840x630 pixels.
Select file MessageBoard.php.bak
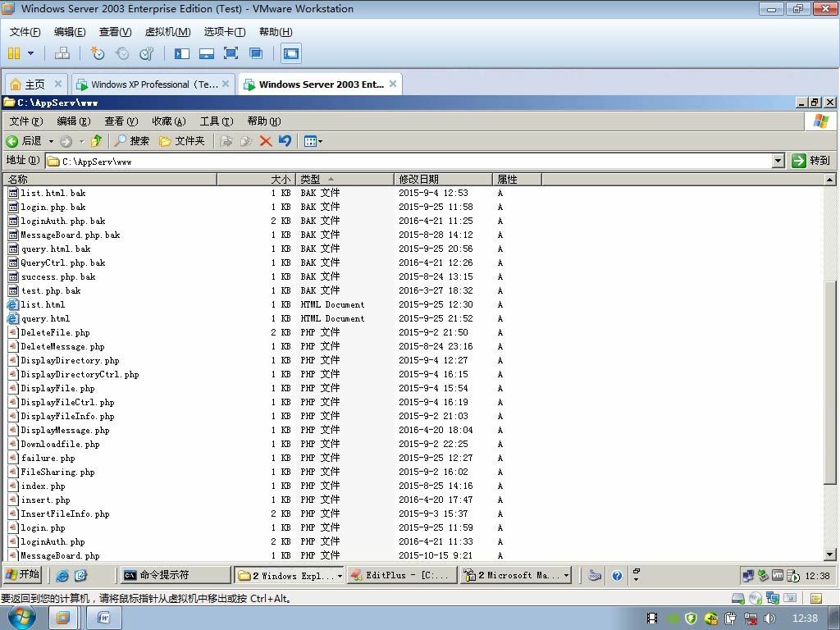[71, 235]
